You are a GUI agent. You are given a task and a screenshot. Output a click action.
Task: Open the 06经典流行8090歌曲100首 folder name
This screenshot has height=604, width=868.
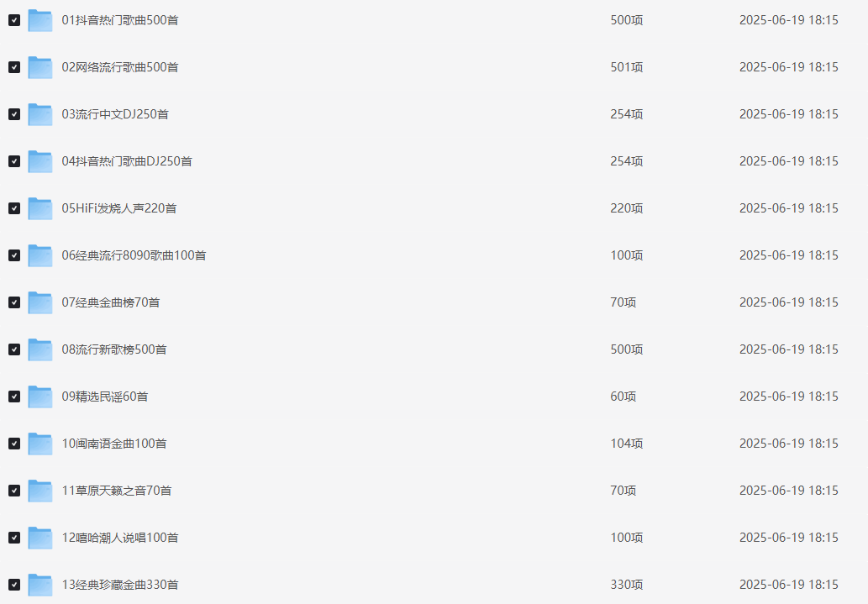click(x=134, y=255)
